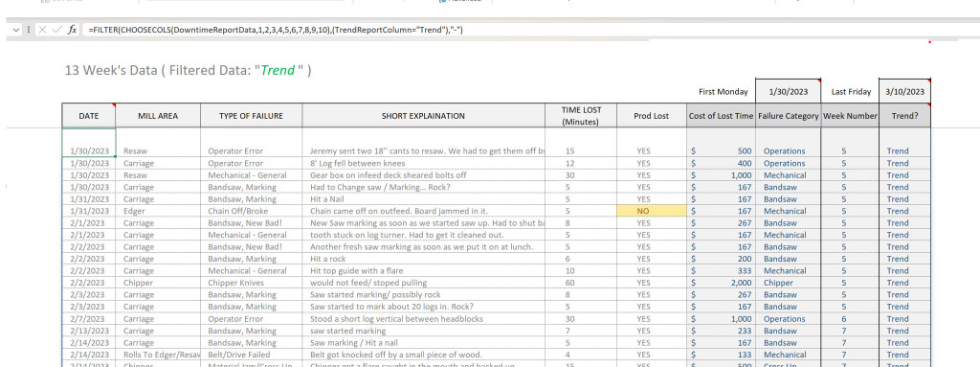Select the Cost of Lost Time header
980x367 pixels.
pyautogui.click(x=721, y=116)
